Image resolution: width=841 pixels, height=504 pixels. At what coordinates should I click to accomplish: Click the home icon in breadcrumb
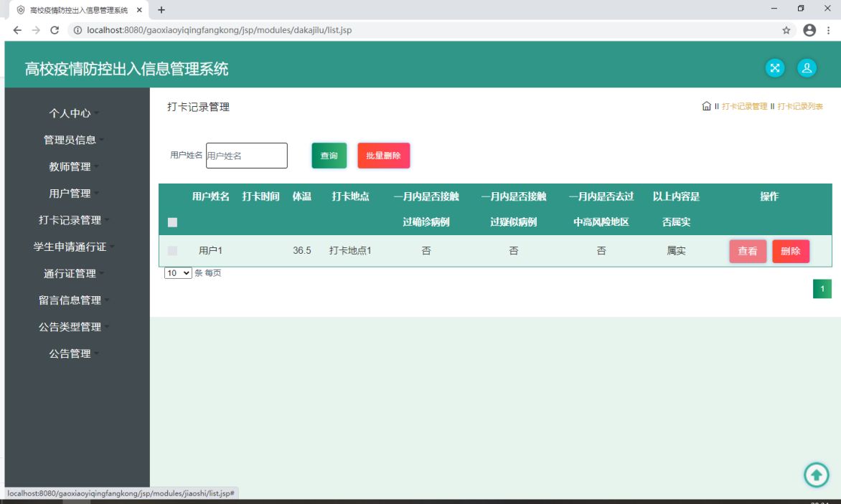706,106
